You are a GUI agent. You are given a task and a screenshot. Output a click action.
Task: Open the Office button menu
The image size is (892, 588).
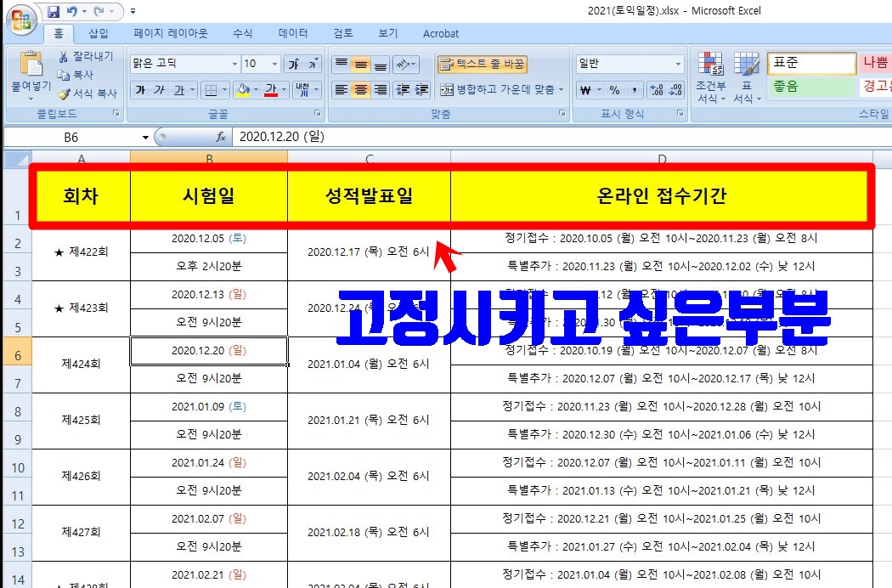20,20
